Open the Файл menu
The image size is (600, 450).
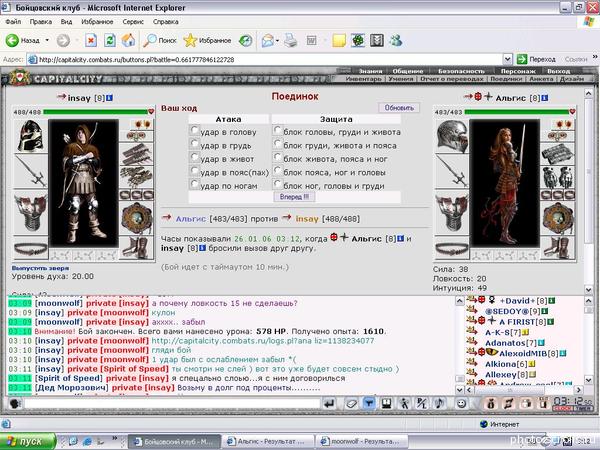pos(13,21)
